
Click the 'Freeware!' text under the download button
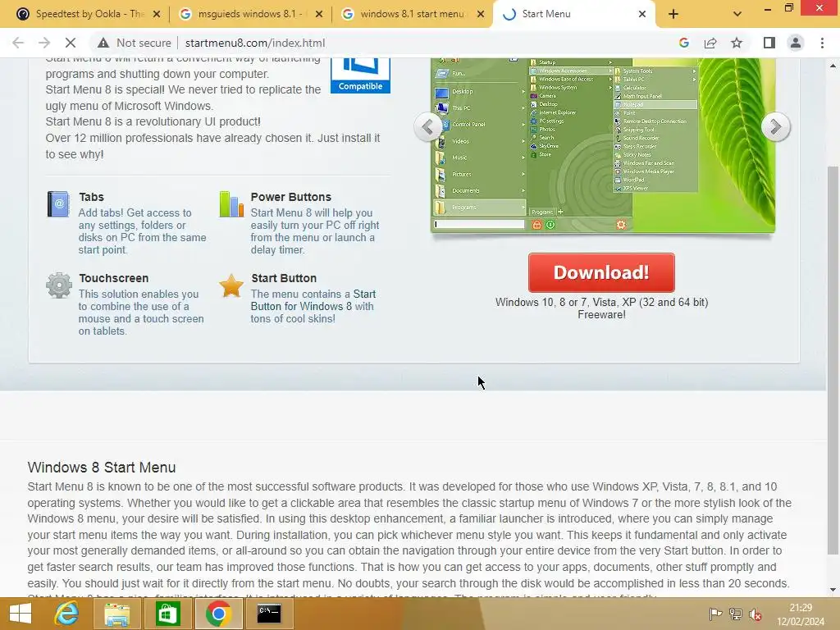(x=601, y=314)
